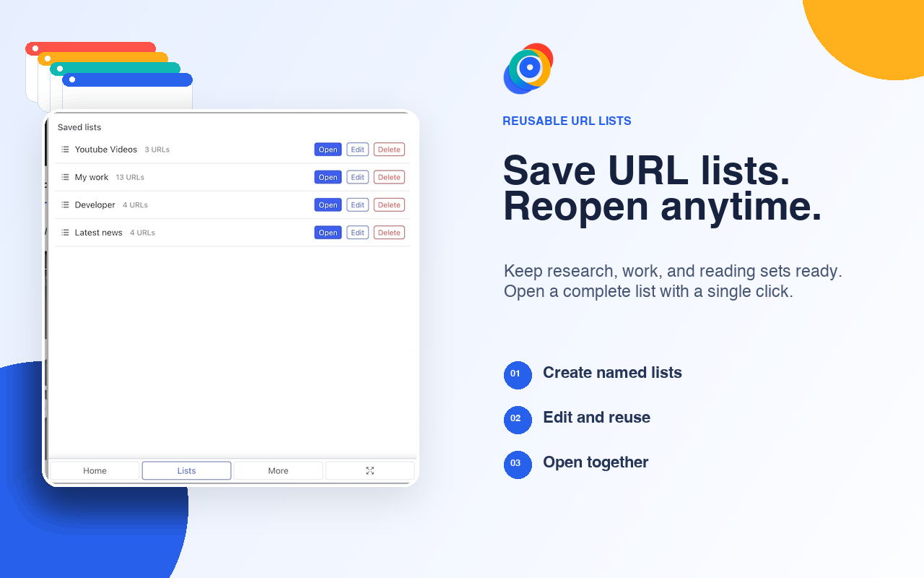Click list icon beside Latest news
The height and width of the screenshot is (578, 924).
click(65, 233)
